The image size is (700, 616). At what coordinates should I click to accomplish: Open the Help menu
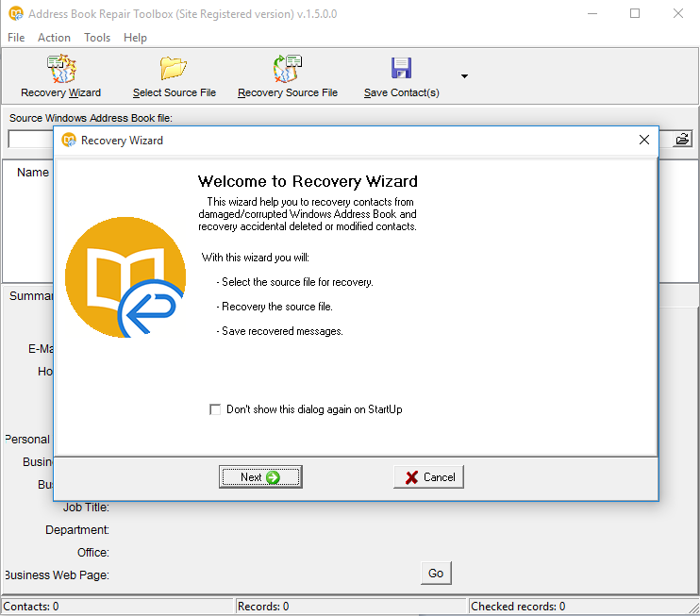pyautogui.click(x=135, y=38)
